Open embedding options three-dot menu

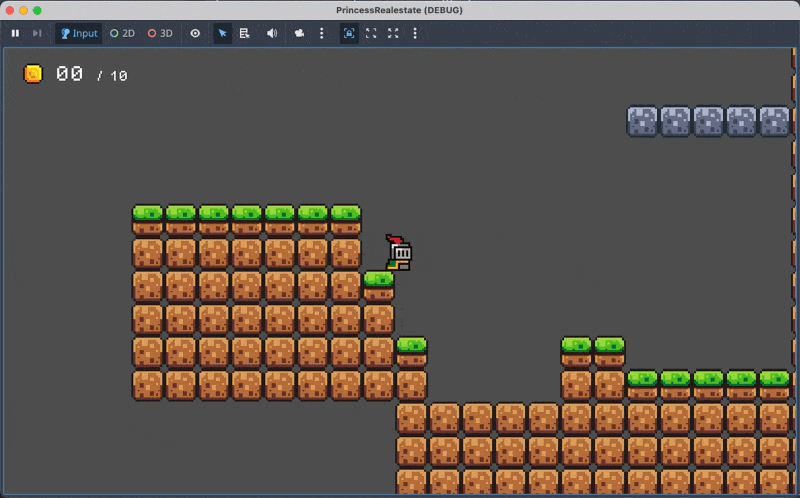415,33
